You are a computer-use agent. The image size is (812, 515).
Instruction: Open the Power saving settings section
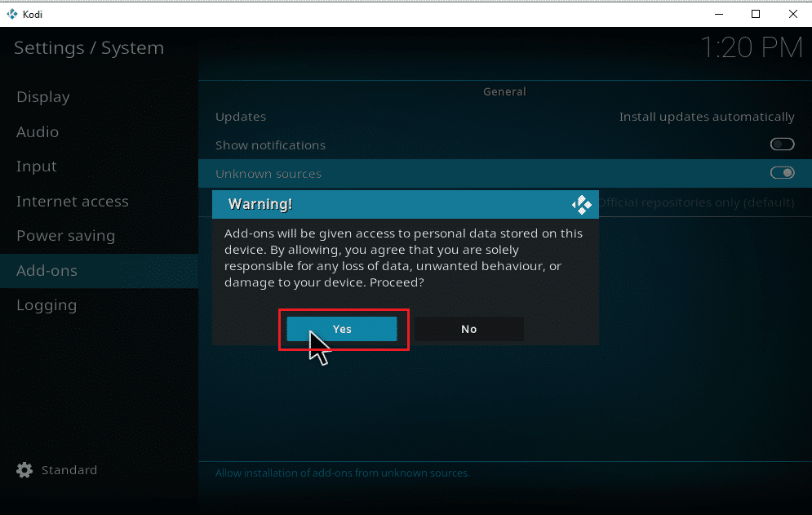pos(65,236)
